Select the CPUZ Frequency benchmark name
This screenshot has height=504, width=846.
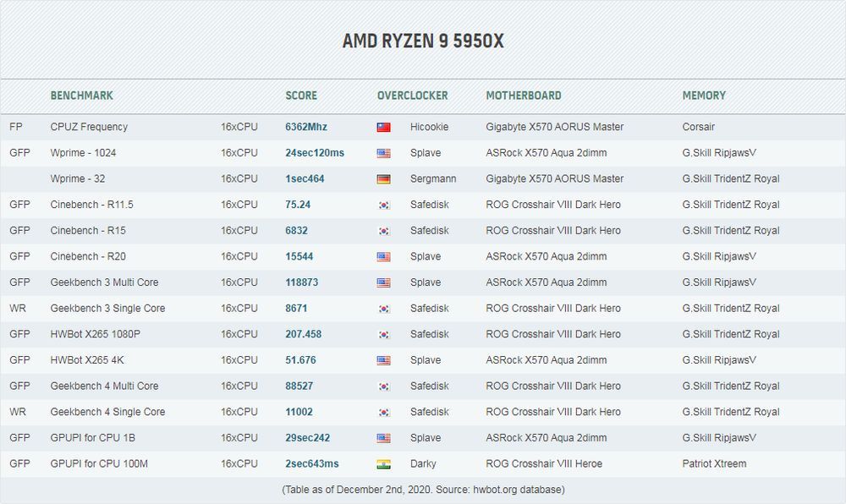click(89, 127)
